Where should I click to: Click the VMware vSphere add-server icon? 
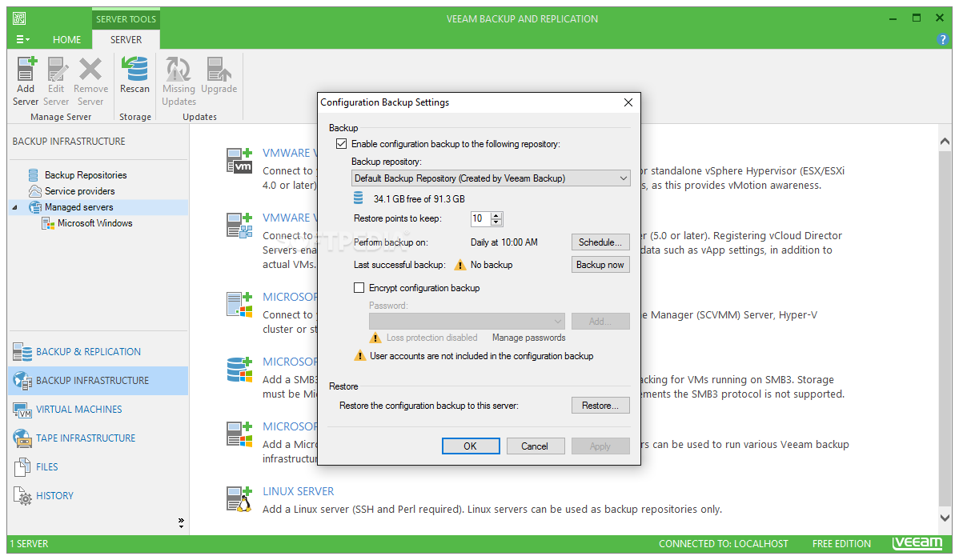coord(239,161)
